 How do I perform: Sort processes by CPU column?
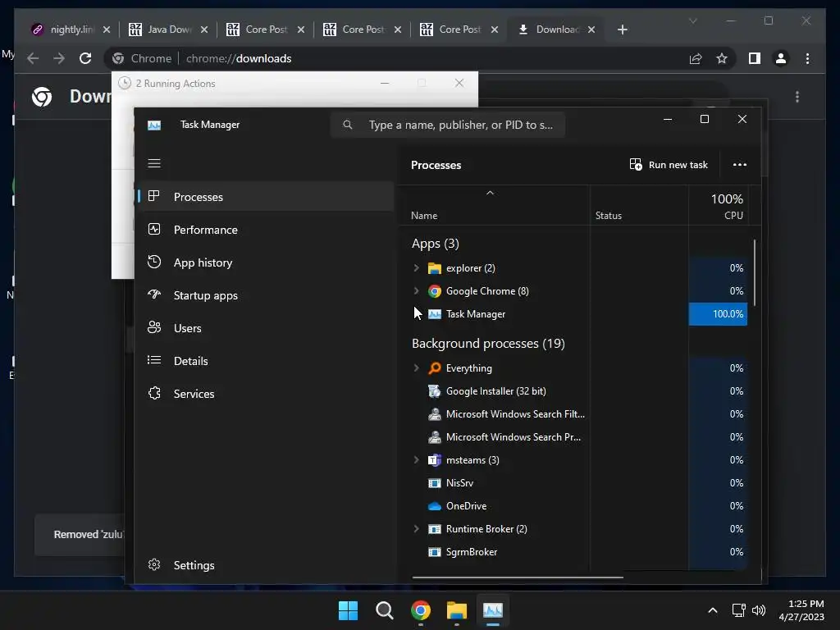(718, 206)
